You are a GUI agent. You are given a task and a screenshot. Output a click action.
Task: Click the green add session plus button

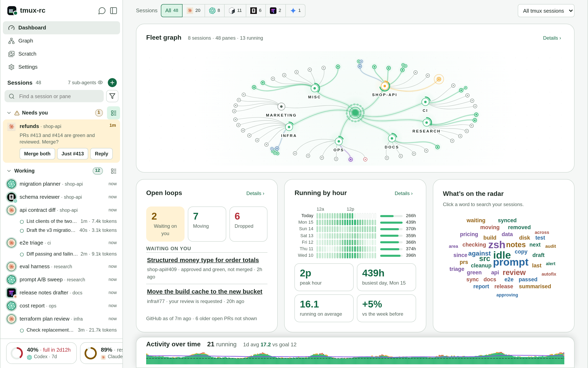point(112,83)
